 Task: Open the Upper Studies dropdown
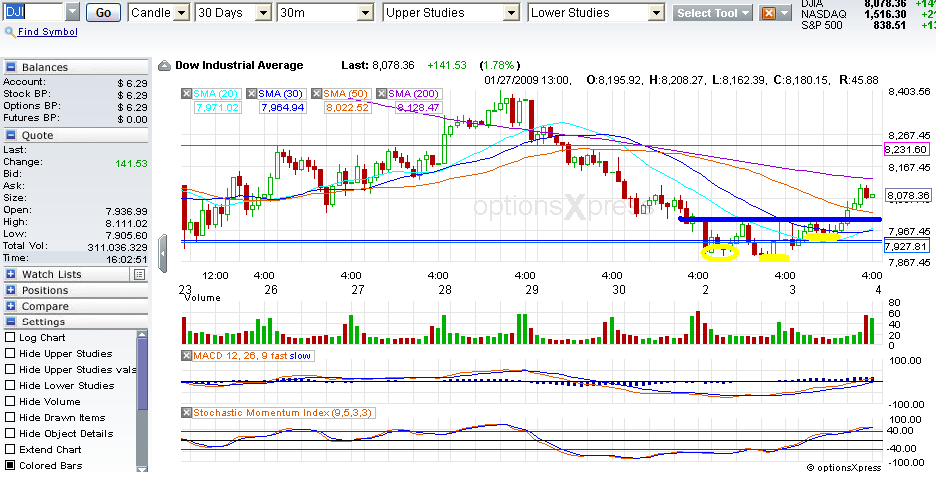point(511,13)
